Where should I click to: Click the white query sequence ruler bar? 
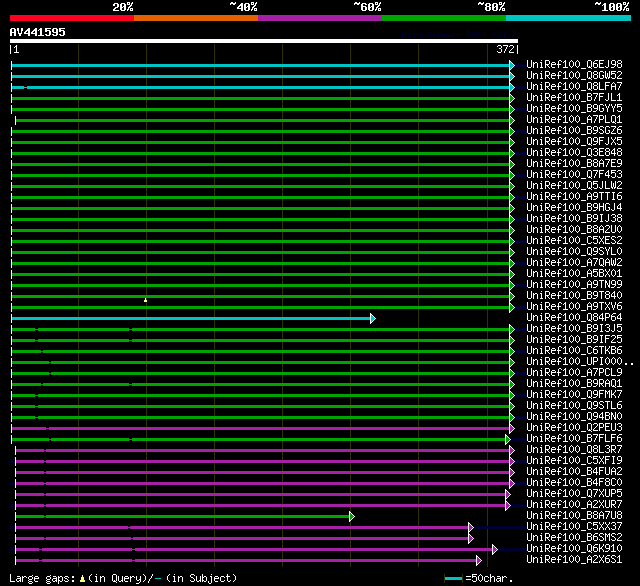pyautogui.click(x=263, y=41)
